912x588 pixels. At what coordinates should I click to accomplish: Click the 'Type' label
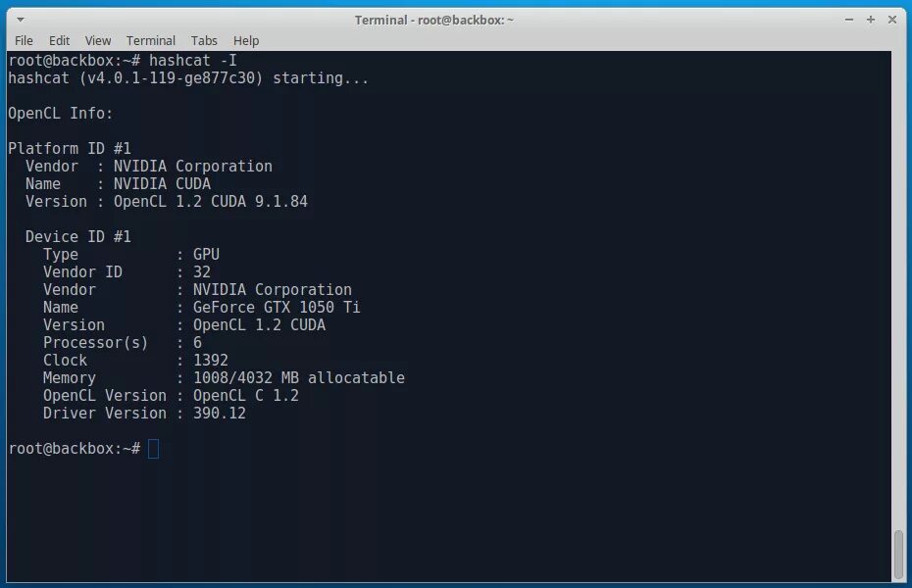coord(61,255)
